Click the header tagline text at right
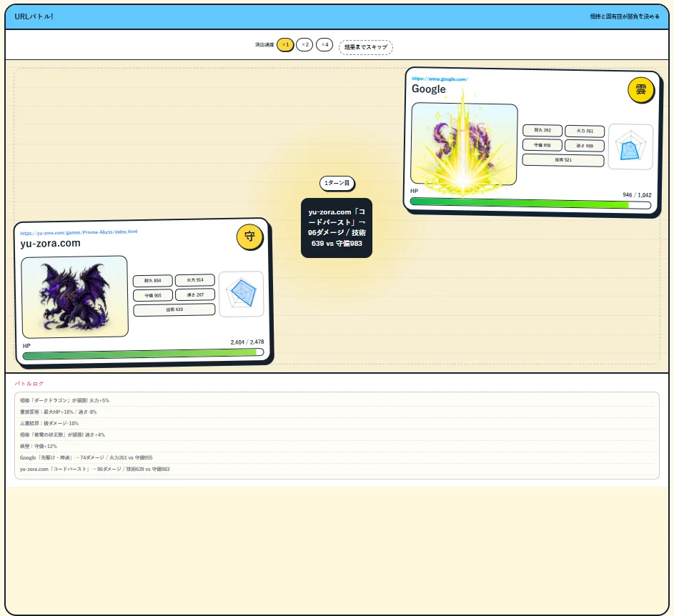Viewport: 674px width, 616px height. tap(625, 16)
